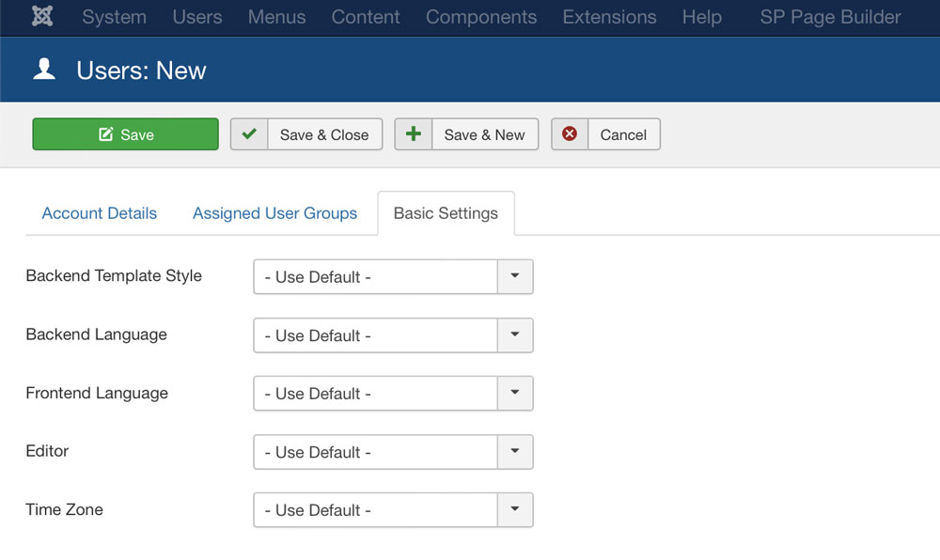Click the Save button
Viewport: 940px width, 560px height.
(125, 133)
